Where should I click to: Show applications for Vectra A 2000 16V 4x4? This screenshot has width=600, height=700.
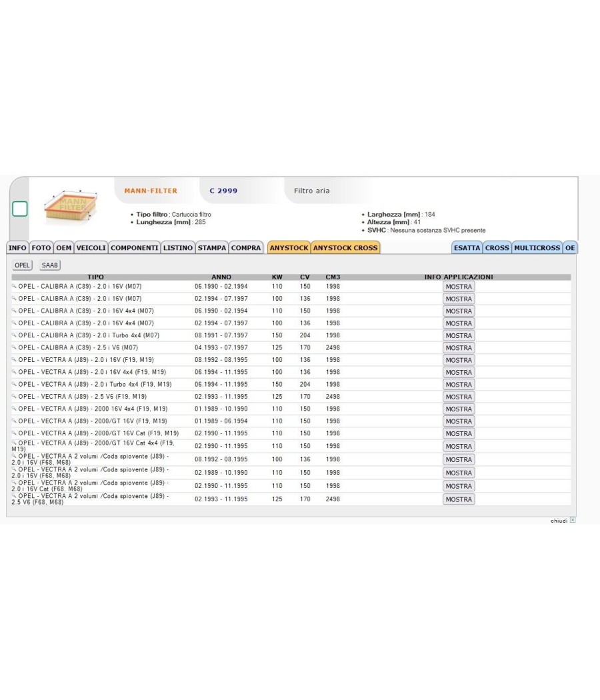[x=459, y=409]
